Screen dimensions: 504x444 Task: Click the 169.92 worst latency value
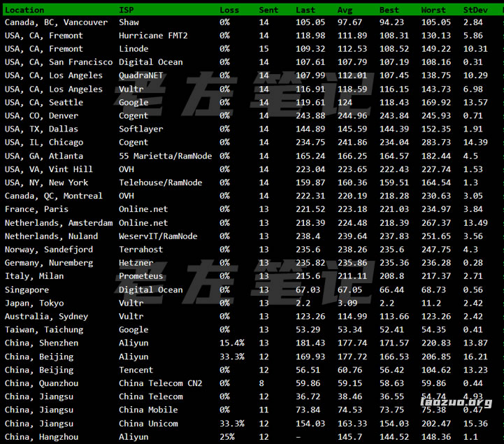point(436,102)
